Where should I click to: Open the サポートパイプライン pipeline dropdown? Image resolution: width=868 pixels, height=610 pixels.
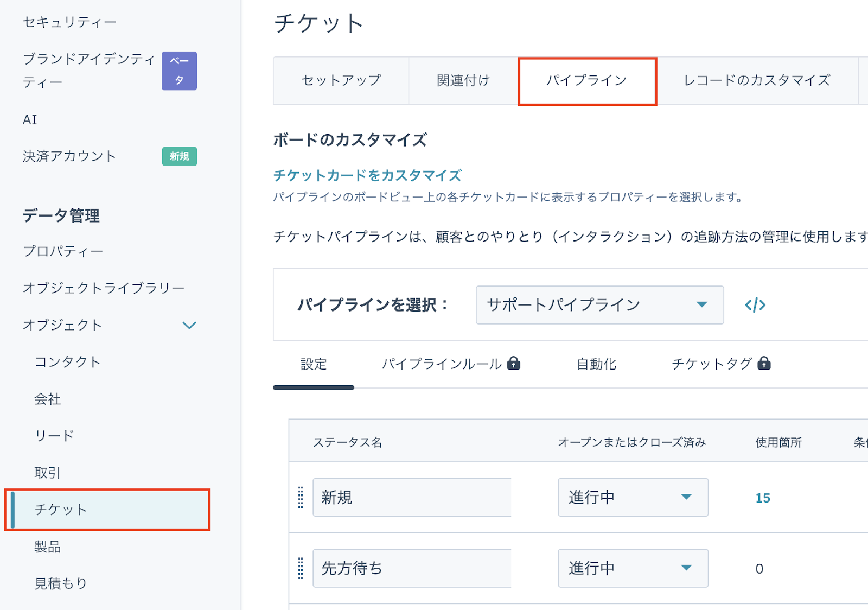tap(599, 305)
